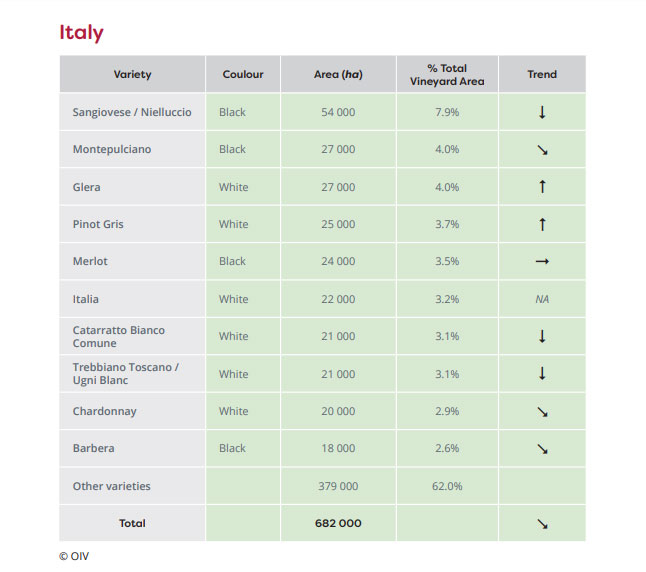Click the Area (ha) column header
Image resolution: width=646 pixels, height=572 pixels.
pyautogui.click(x=338, y=75)
